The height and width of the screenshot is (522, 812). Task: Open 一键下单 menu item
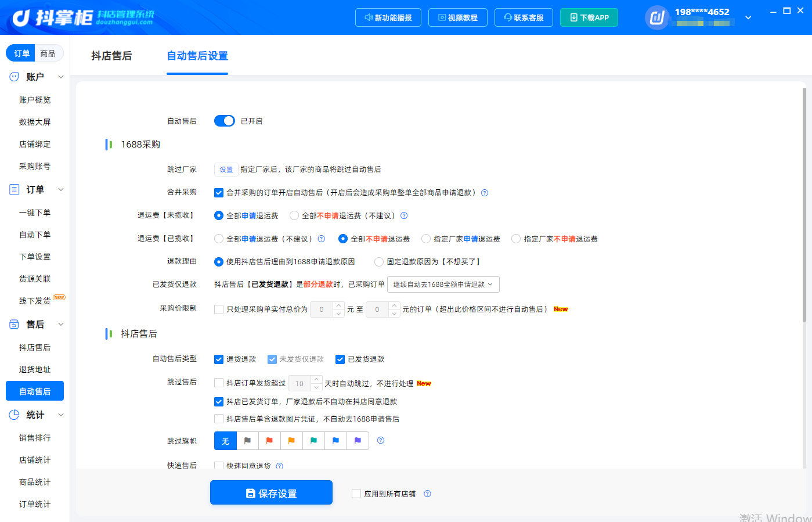[35, 213]
